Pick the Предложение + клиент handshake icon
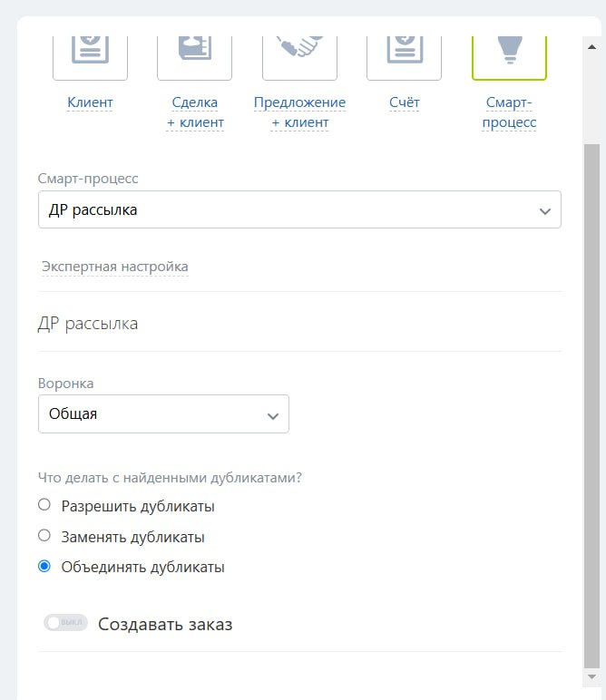 tap(299, 54)
